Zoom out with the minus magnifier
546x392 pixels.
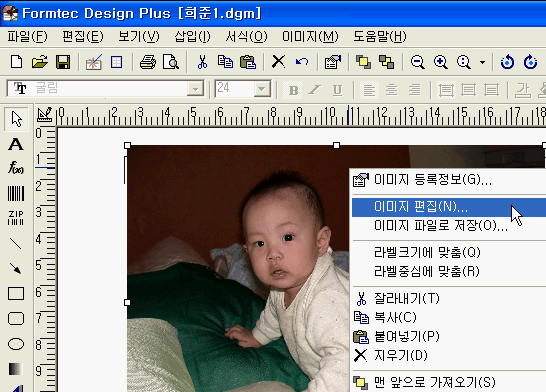(417, 62)
